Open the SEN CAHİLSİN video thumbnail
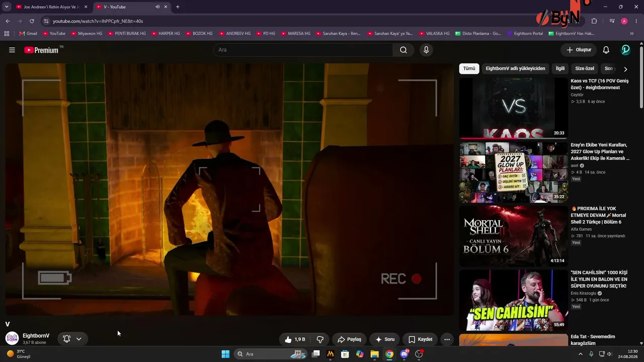The image size is (644, 362). [513, 300]
